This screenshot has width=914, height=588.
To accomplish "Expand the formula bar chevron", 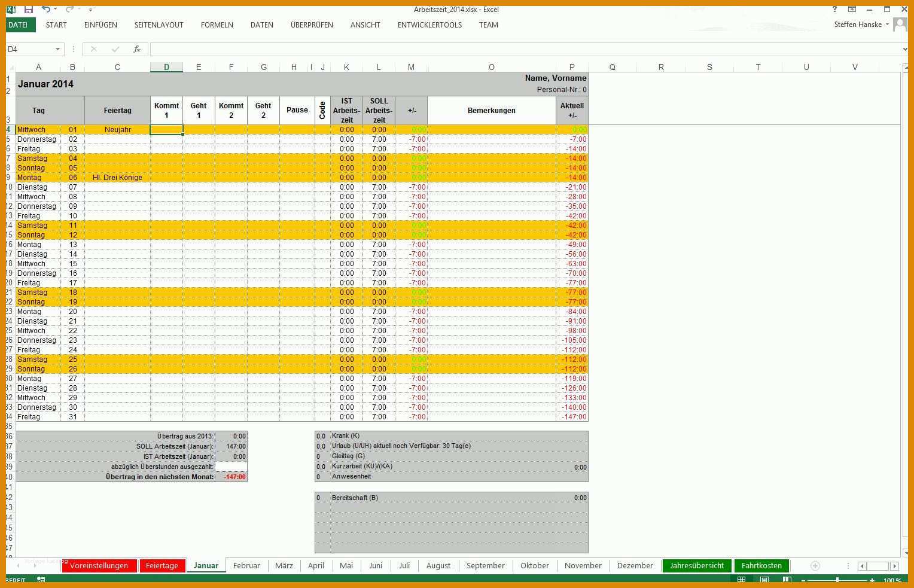I will pyautogui.click(x=904, y=49).
